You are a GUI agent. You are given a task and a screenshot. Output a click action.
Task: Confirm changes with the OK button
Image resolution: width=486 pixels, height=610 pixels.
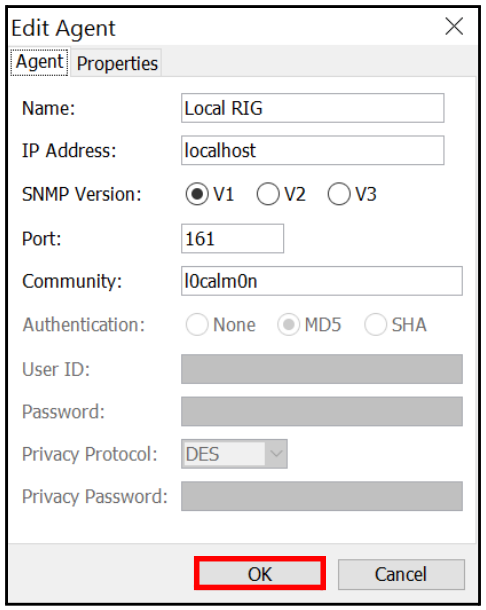coord(260,573)
